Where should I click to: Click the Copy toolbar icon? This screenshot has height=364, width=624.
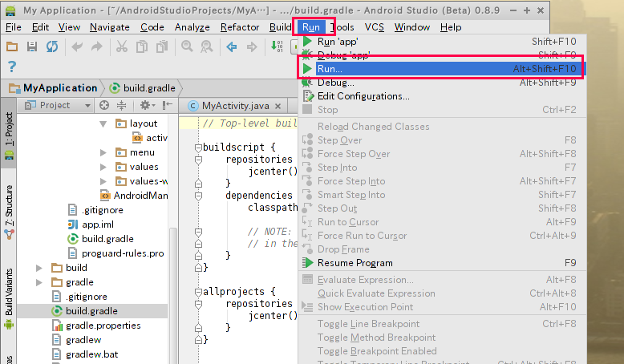tap(142, 47)
